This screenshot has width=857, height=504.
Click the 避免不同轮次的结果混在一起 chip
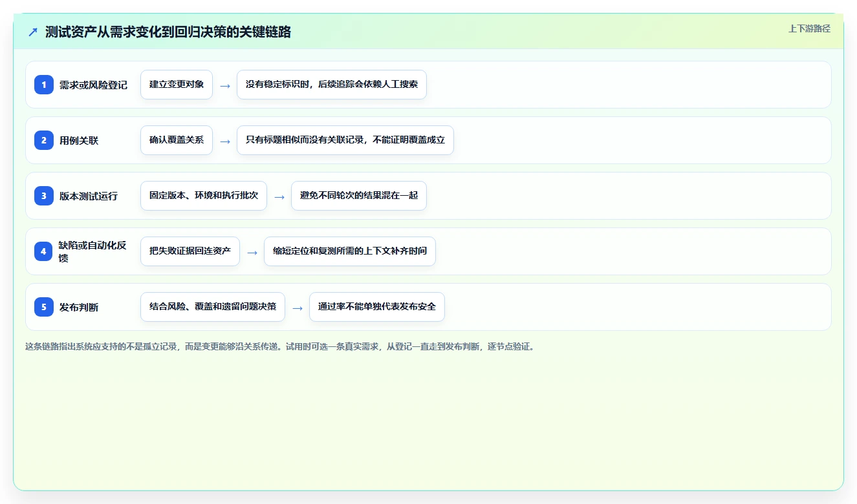(x=359, y=196)
